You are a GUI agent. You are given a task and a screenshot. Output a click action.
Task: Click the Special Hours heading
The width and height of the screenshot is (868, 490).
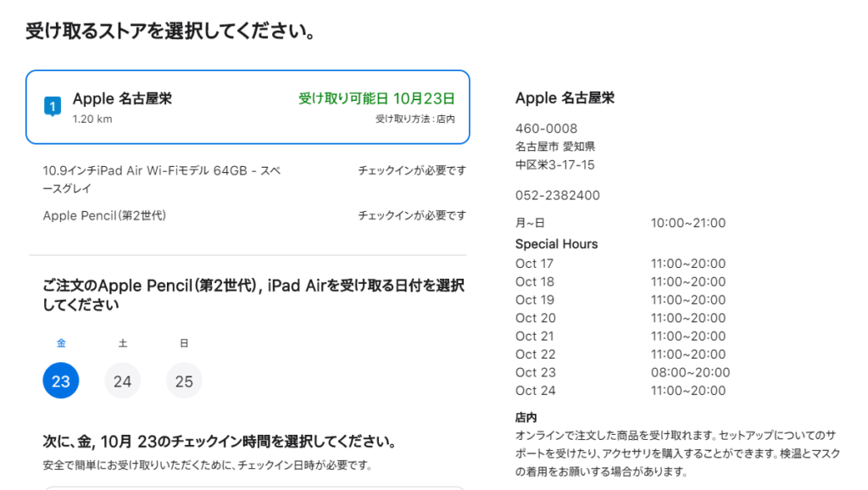tap(556, 244)
